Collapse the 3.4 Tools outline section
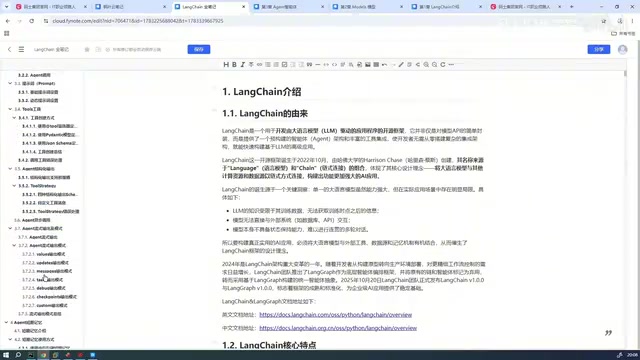Viewport: 640px width, 360px height. [x=10, y=109]
